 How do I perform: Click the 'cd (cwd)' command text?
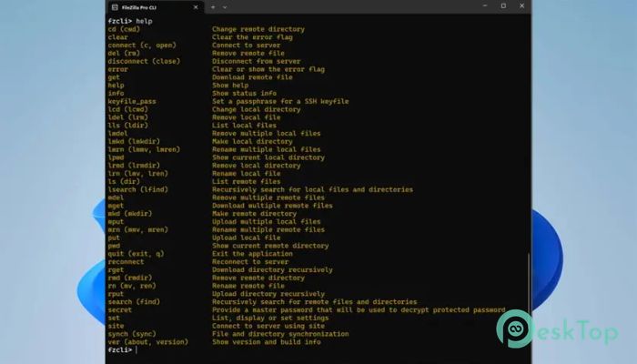[124, 29]
